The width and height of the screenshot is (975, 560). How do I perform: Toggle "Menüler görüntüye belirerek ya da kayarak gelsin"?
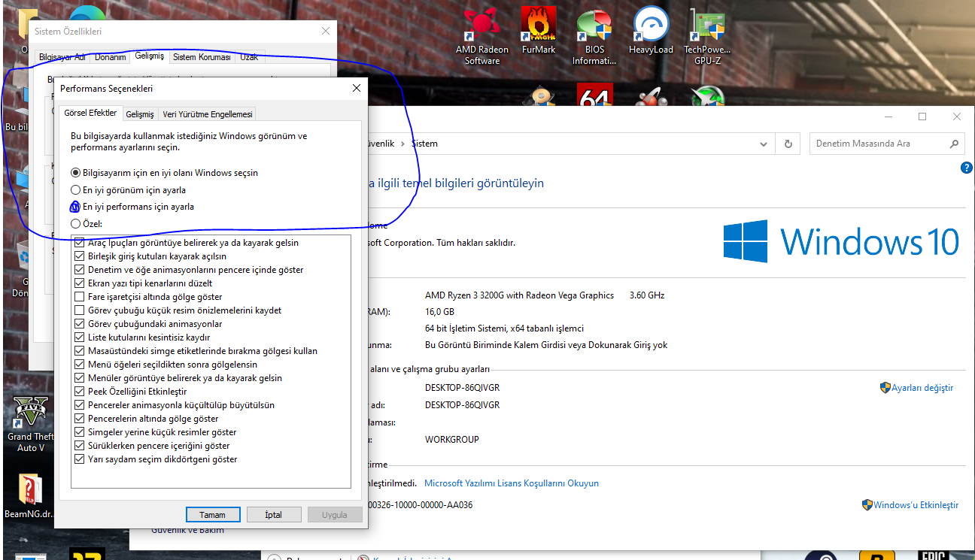[x=80, y=378]
